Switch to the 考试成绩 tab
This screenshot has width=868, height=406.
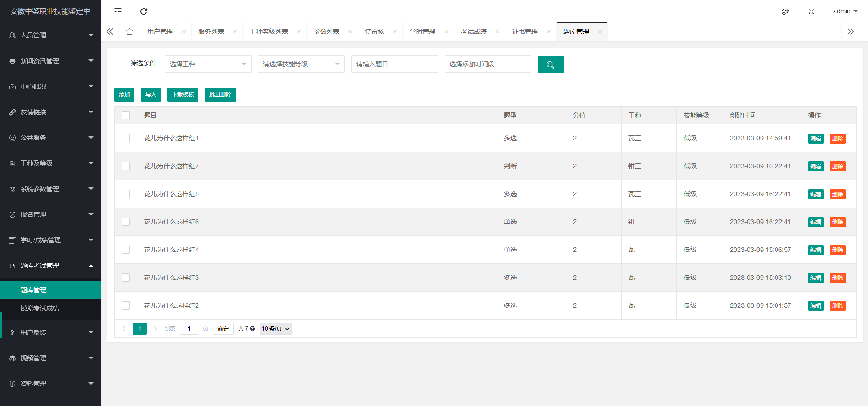pyautogui.click(x=474, y=32)
